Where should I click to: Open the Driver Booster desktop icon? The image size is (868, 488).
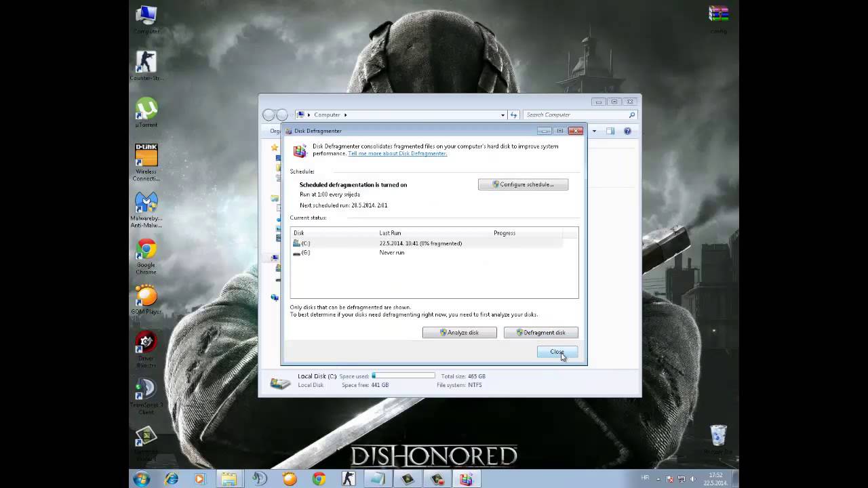coord(146,350)
